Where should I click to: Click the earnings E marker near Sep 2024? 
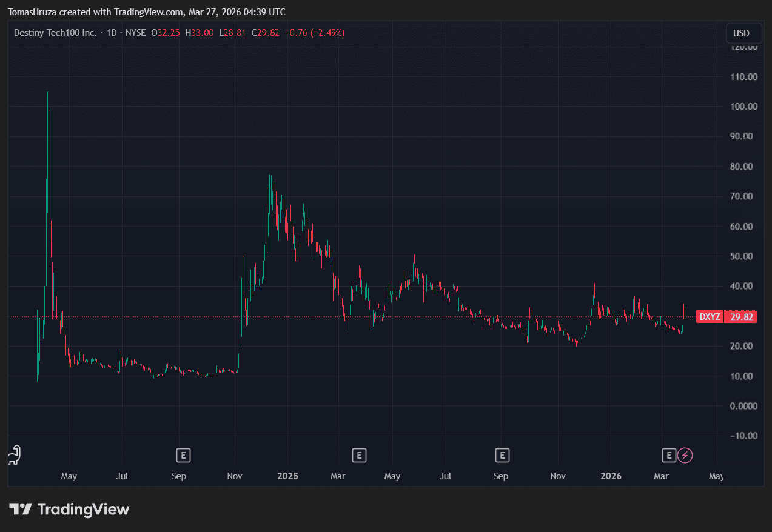tap(183, 455)
